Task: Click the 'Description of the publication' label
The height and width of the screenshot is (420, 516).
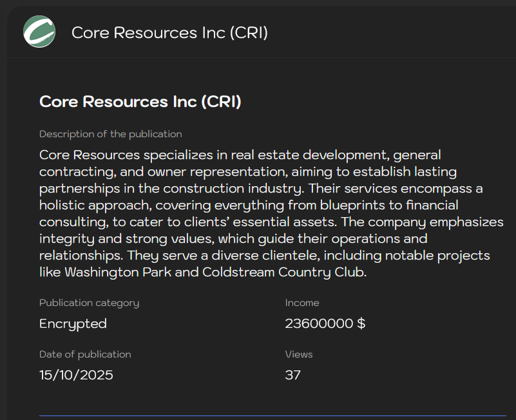Action: (110, 134)
